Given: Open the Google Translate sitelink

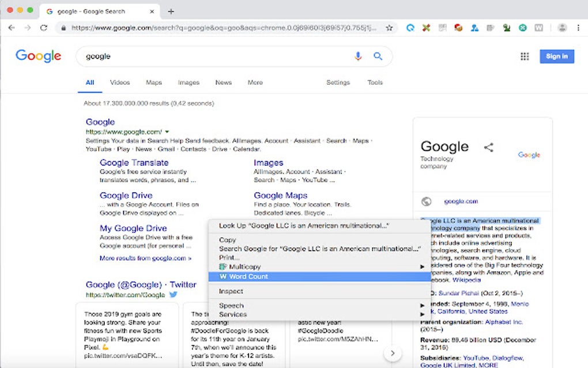Looking at the screenshot, I should pos(134,163).
